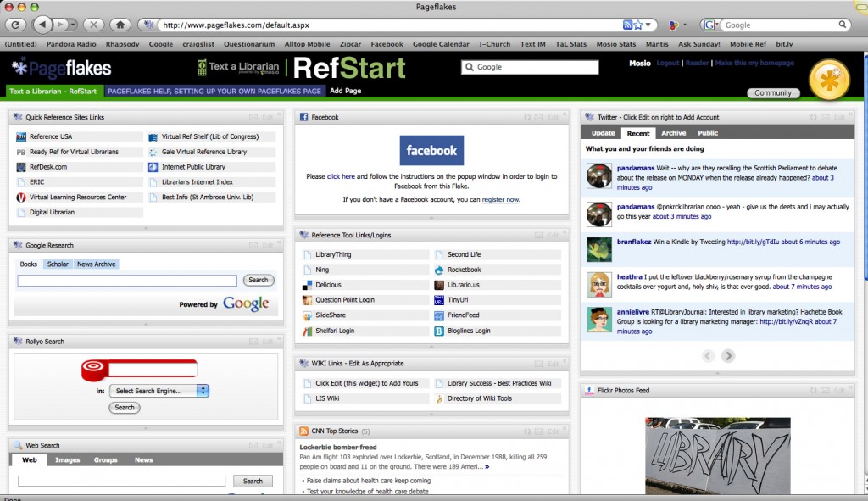Open the Lockerbie bomber freed headline
Viewport: 868px width, 501px height.
point(337,448)
